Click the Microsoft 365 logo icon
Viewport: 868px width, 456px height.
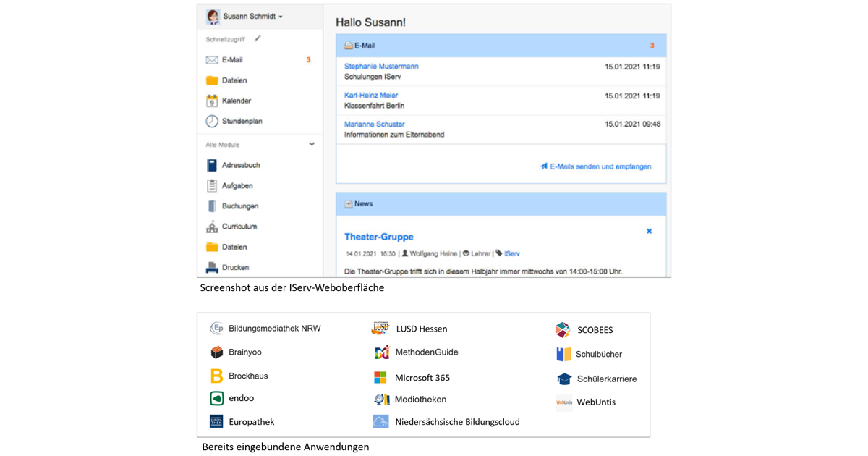[x=380, y=378]
